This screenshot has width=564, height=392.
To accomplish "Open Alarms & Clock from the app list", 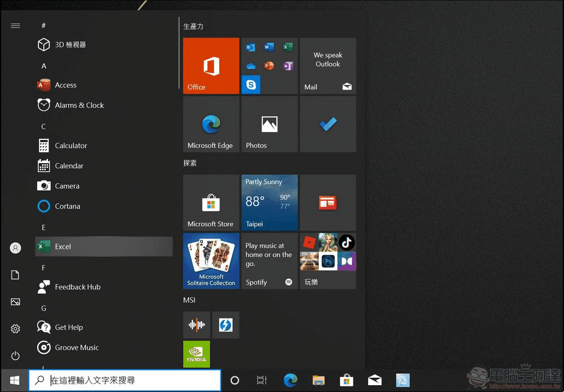I will (x=104, y=105).
